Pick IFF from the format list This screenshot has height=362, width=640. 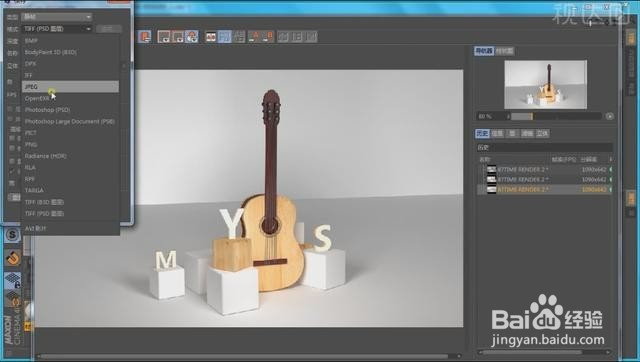pos(70,75)
